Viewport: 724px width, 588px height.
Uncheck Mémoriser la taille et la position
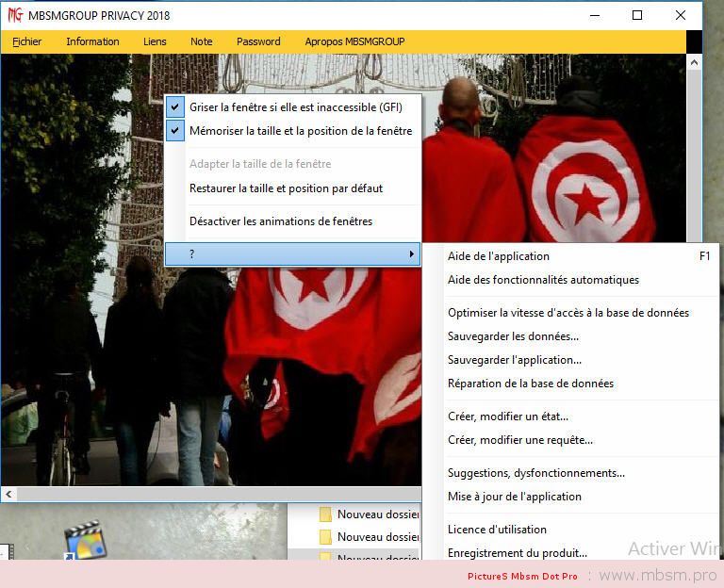tap(175, 131)
